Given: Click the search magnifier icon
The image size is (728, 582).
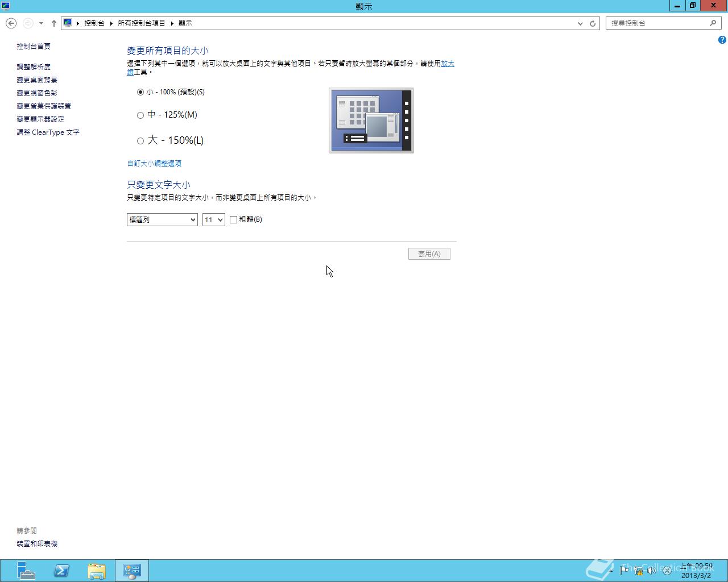Looking at the screenshot, I should click(x=713, y=23).
